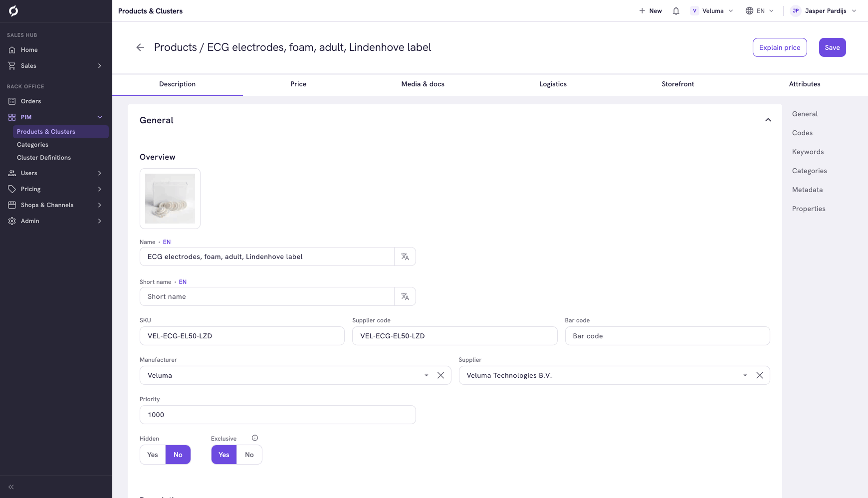Open Cluster Definitions in the sidebar
Viewport: 868px width, 498px height.
tap(44, 158)
